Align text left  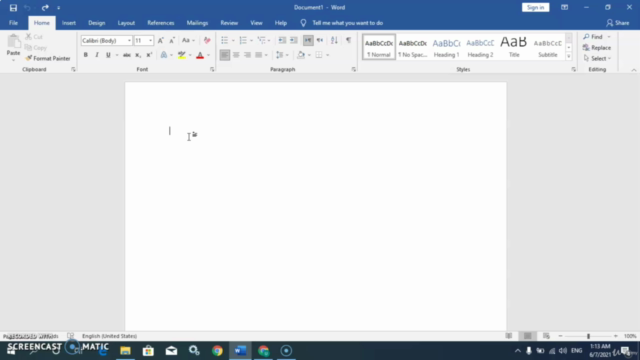pos(224,55)
